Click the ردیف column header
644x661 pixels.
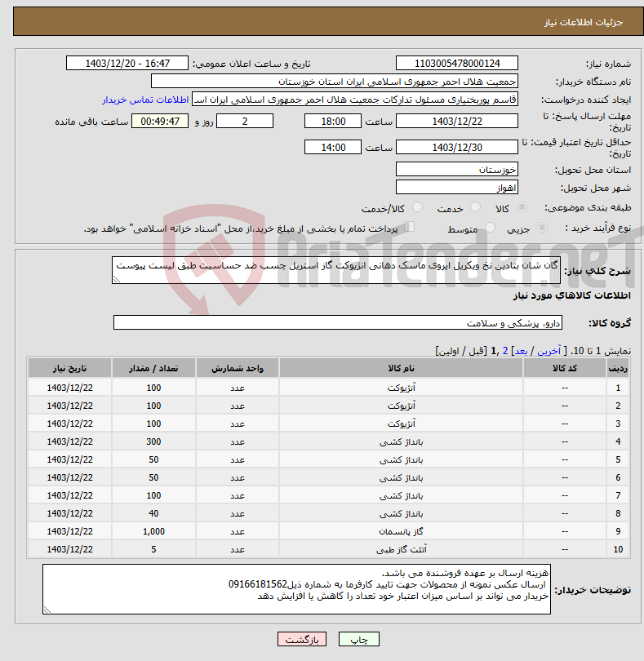pyautogui.click(x=618, y=368)
